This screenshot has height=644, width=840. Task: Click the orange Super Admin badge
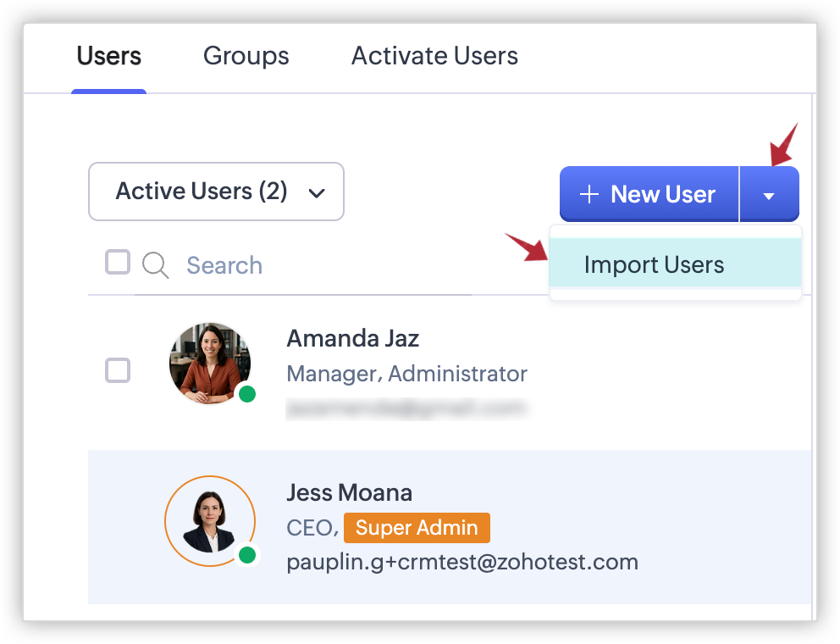(x=417, y=528)
